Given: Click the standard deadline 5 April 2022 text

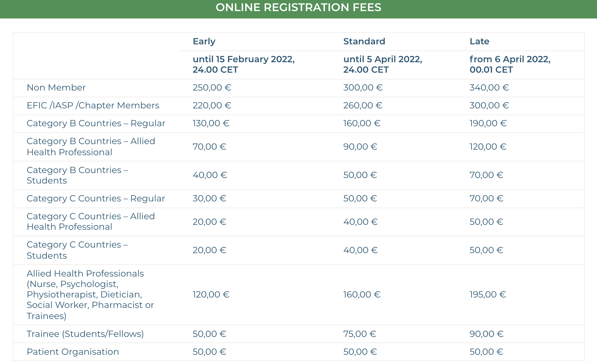Looking at the screenshot, I should tap(382, 64).
